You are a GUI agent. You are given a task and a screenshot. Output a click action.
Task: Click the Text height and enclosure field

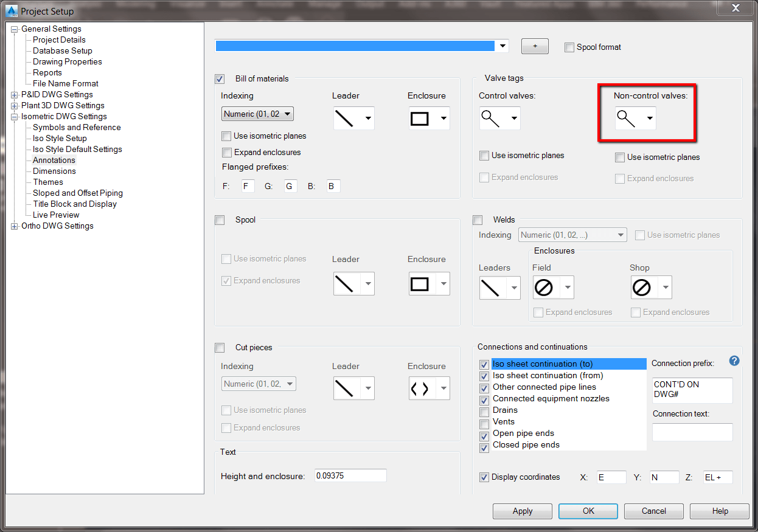[350, 475]
